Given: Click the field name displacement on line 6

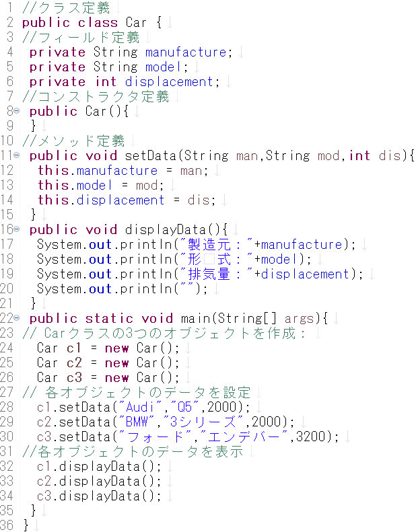Looking at the screenshot, I should [169, 82].
